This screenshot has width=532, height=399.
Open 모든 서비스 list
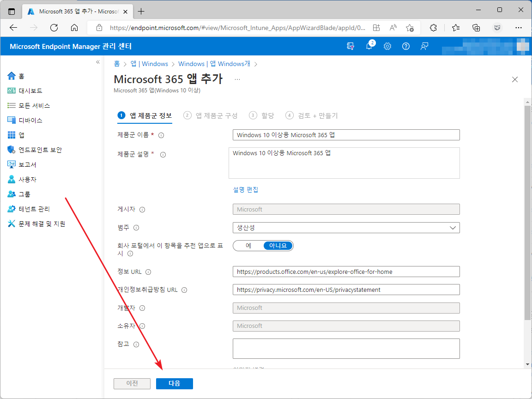click(29, 105)
